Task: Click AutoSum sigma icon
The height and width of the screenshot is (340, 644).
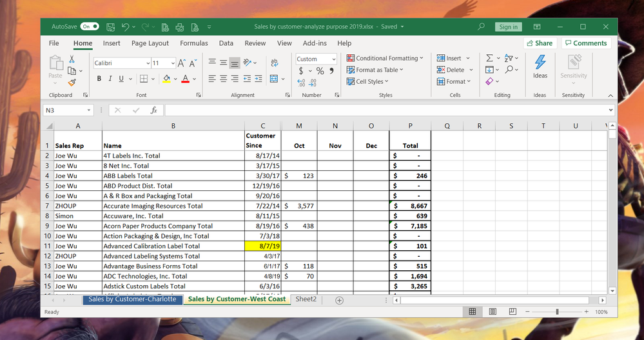Action: (489, 58)
